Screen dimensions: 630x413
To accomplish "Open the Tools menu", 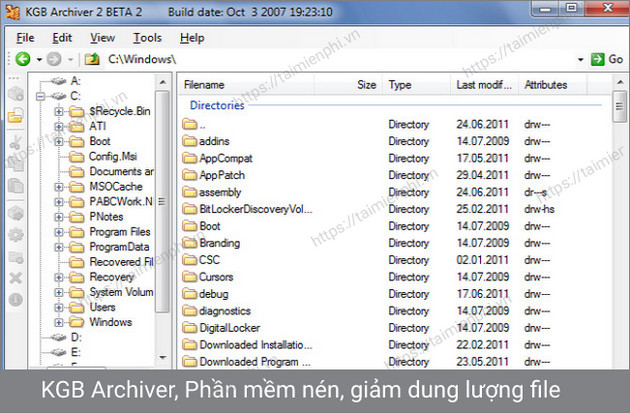I will (x=147, y=38).
